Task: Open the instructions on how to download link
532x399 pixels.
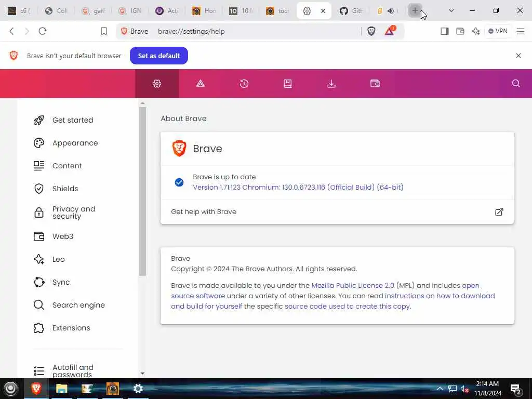Action: [x=440, y=296]
